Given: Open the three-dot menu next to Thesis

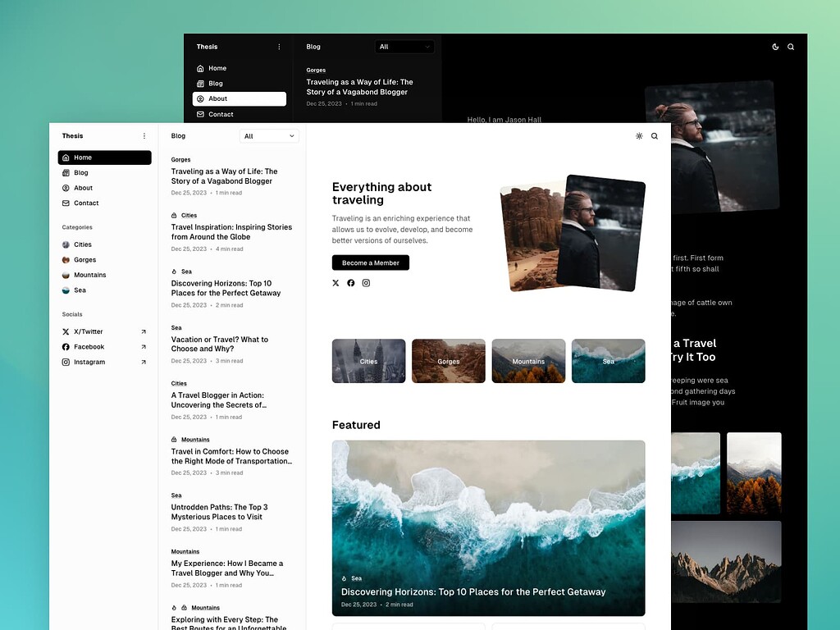Looking at the screenshot, I should [x=144, y=136].
